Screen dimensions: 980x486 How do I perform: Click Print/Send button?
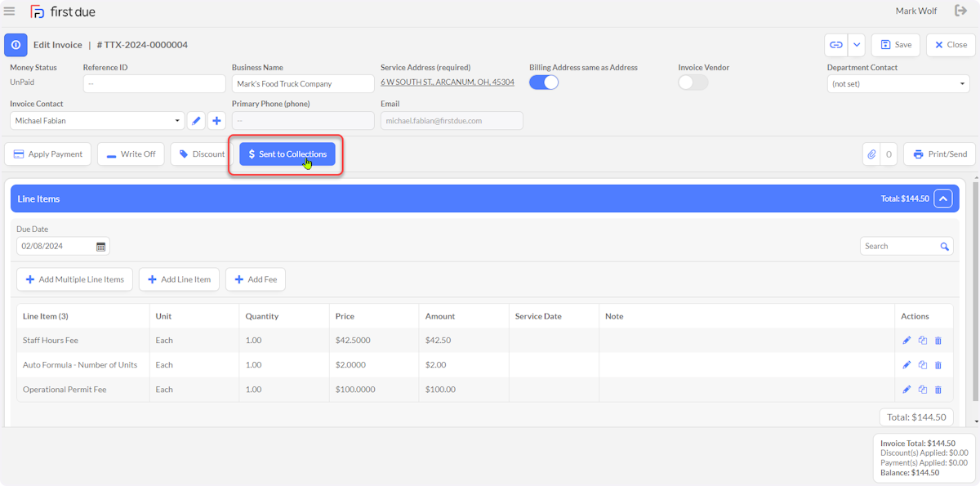pyautogui.click(x=939, y=154)
